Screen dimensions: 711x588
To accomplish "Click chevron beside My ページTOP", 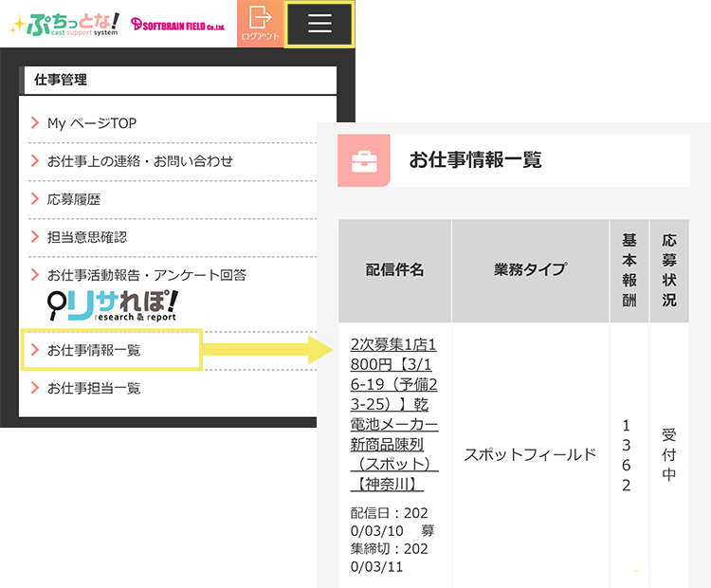I will (x=35, y=122).
